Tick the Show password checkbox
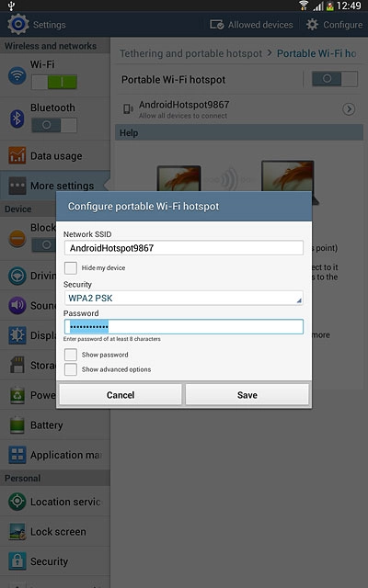 point(71,355)
